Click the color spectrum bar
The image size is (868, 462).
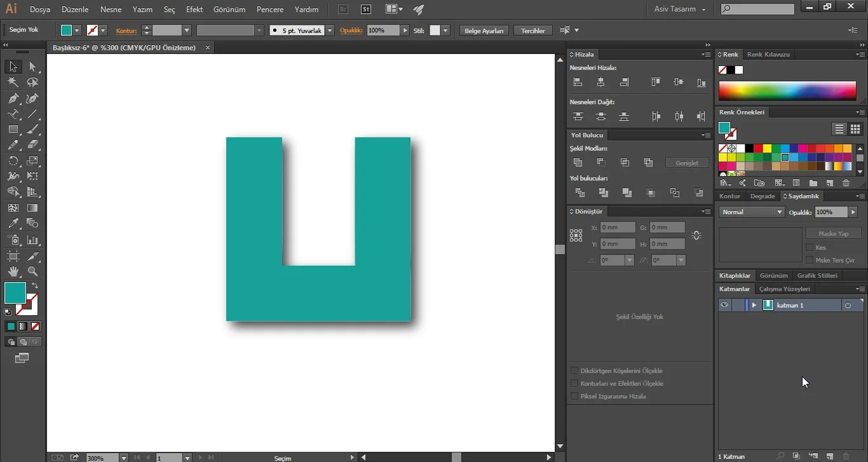point(787,91)
